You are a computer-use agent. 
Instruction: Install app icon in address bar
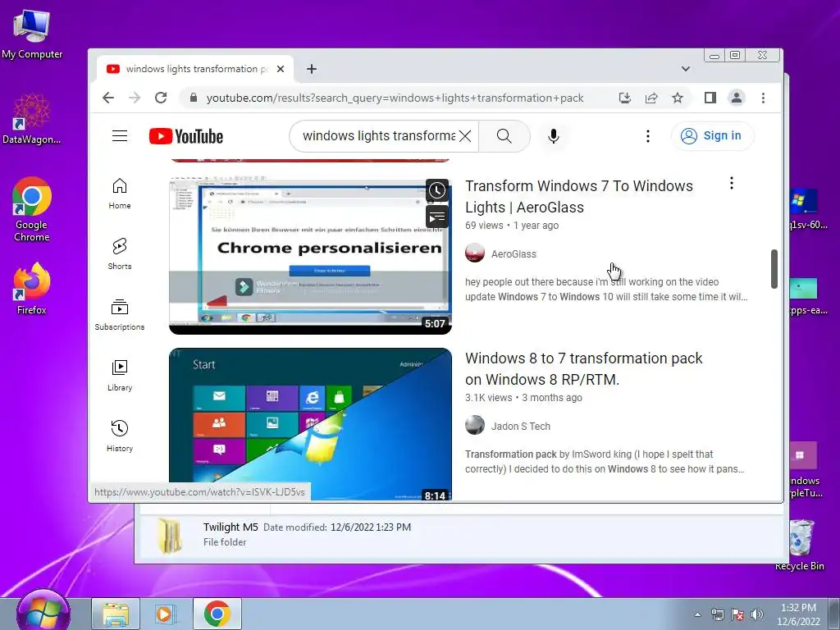624,98
